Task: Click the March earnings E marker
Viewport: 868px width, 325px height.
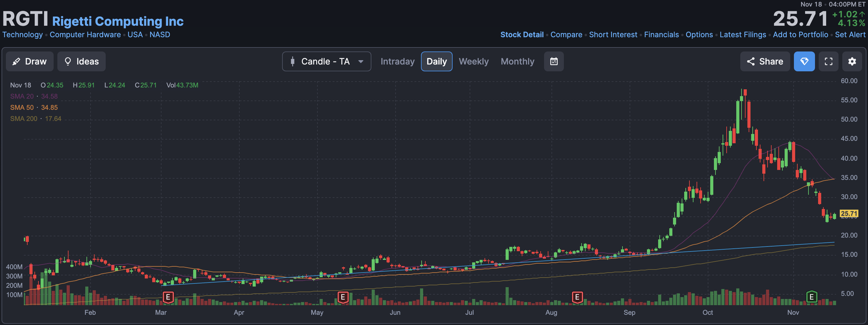Action: tap(168, 297)
